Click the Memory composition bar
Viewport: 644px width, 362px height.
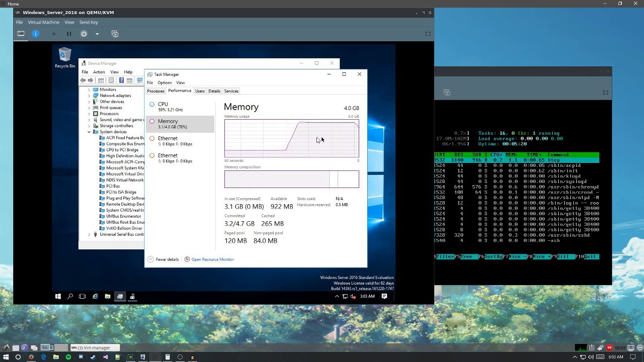pyautogui.click(x=292, y=179)
